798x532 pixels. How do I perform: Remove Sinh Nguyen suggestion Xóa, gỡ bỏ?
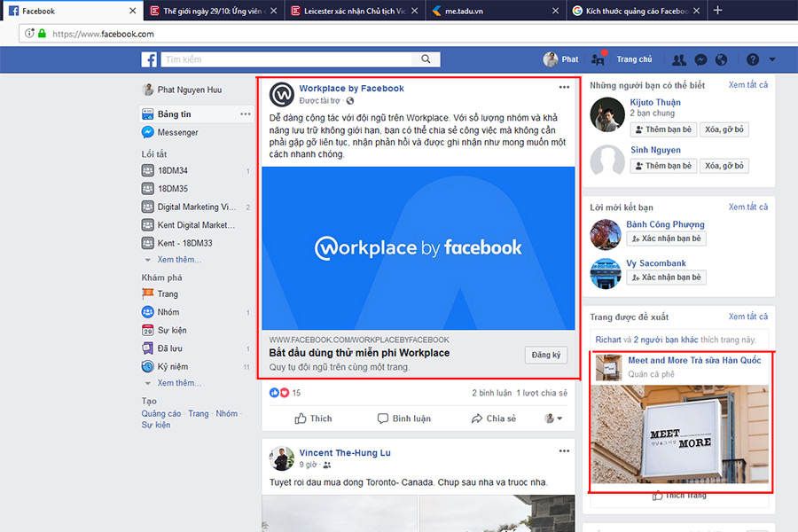pos(724,166)
